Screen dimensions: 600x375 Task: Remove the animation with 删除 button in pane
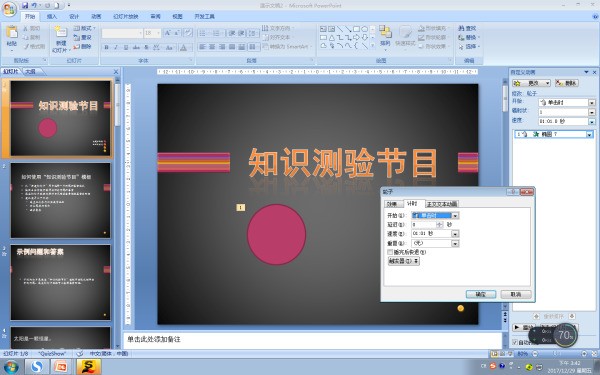tap(566, 83)
